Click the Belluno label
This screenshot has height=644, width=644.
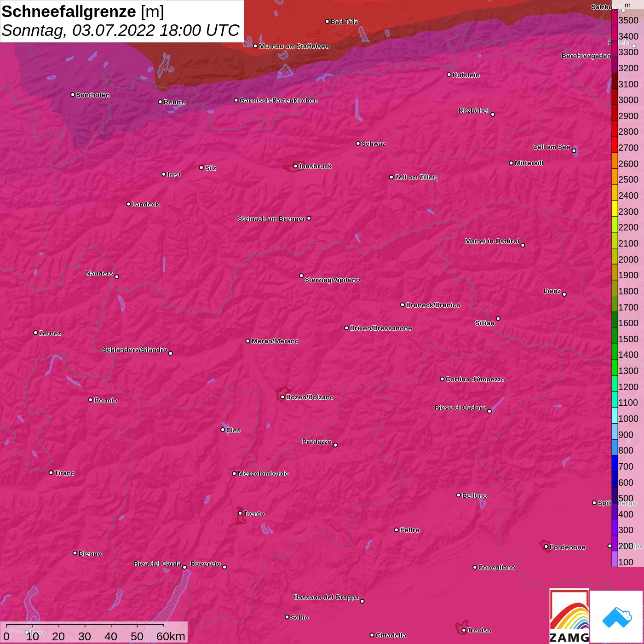click(474, 495)
